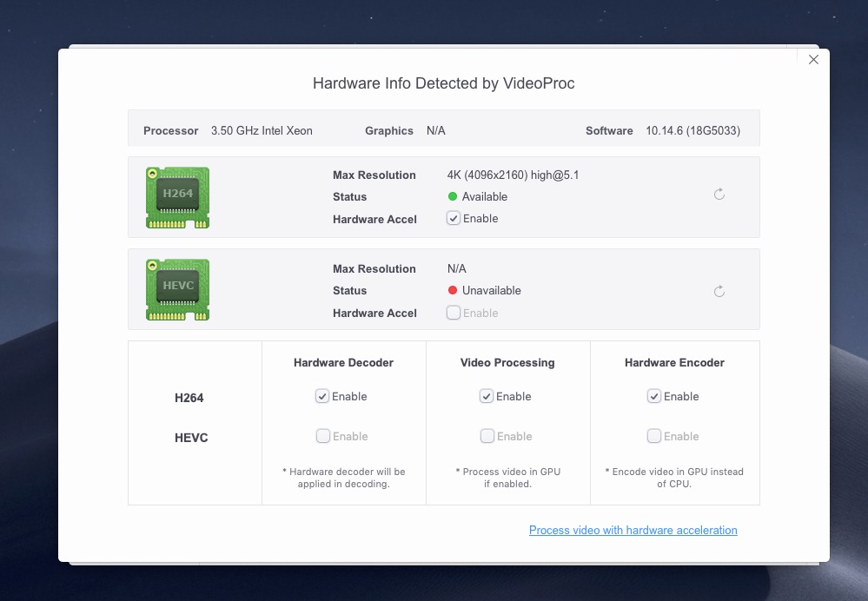Click the Graphics label
868x601 pixels.
388,130
